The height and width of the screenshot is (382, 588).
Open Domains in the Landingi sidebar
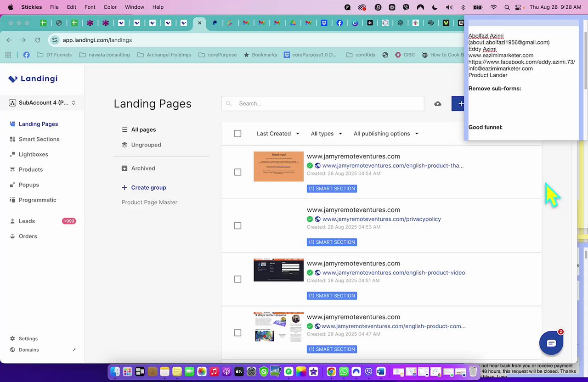(x=28, y=350)
